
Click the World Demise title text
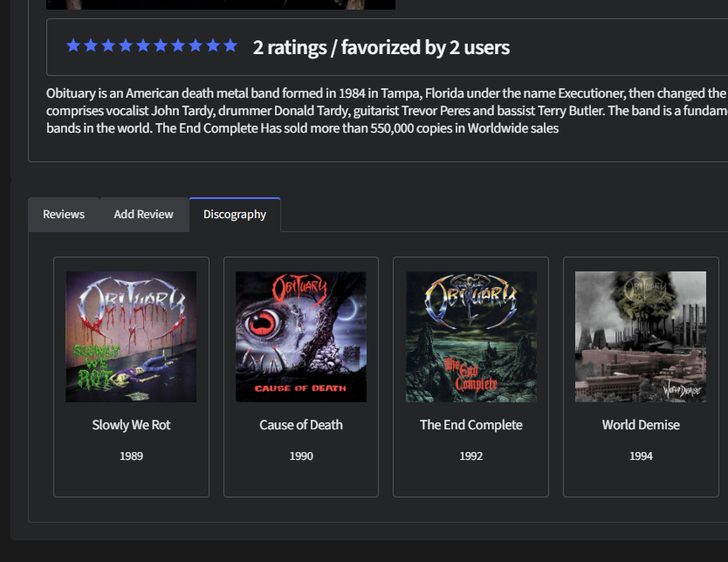[x=640, y=425]
